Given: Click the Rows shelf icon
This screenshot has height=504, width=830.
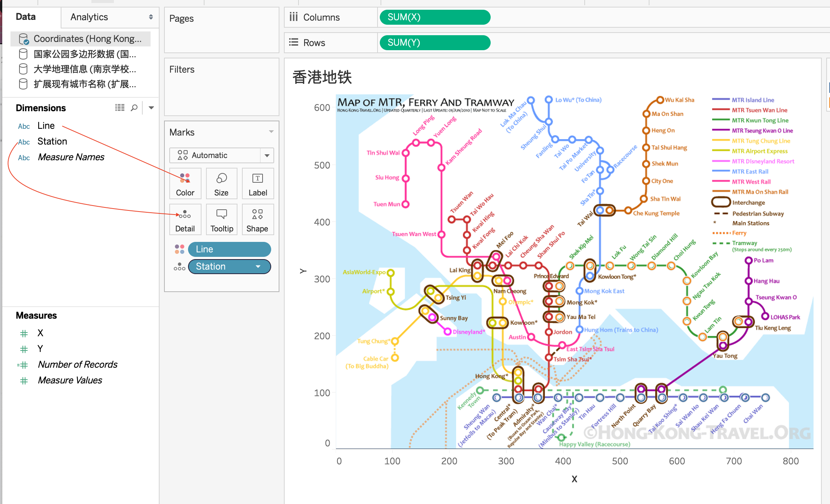Looking at the screenshot, I should point(294,42).
